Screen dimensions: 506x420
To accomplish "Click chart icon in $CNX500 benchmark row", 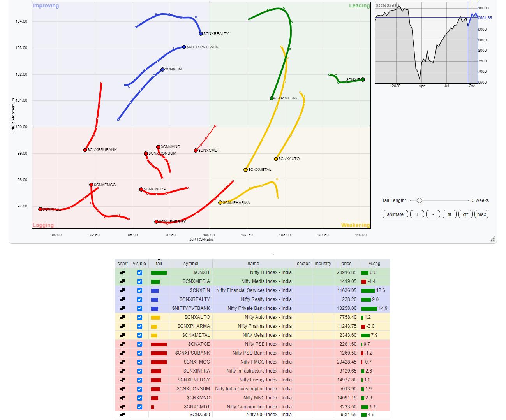I will pos(122,415).
